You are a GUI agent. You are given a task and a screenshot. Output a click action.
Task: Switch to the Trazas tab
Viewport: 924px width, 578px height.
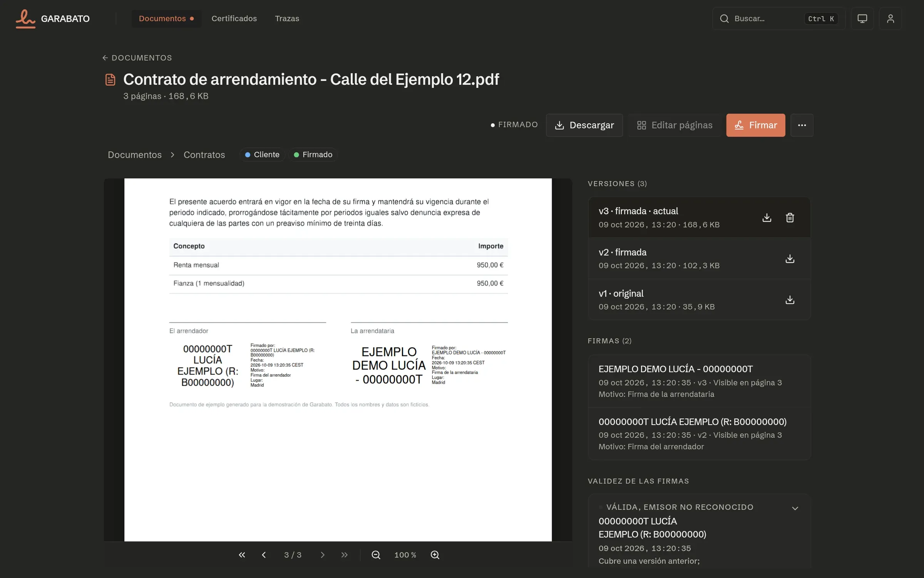[287, 18]
